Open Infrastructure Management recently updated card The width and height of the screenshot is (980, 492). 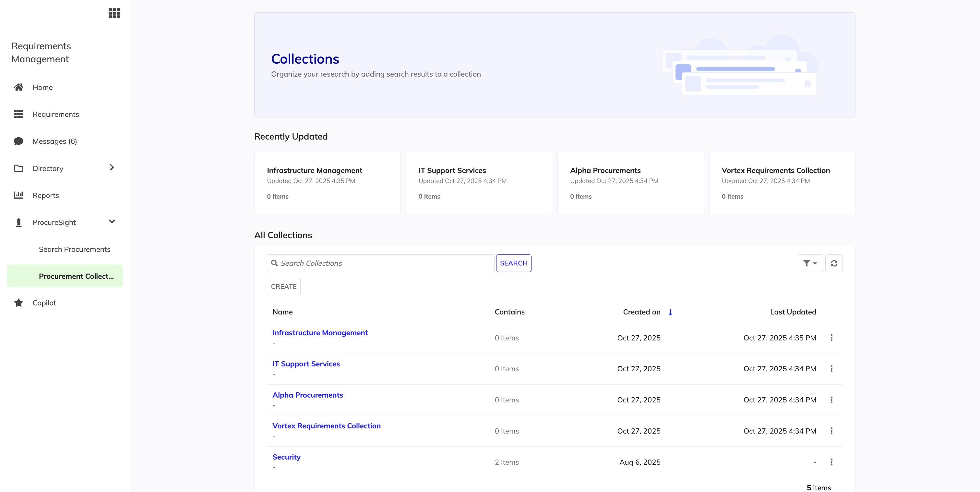pos(327,183)
